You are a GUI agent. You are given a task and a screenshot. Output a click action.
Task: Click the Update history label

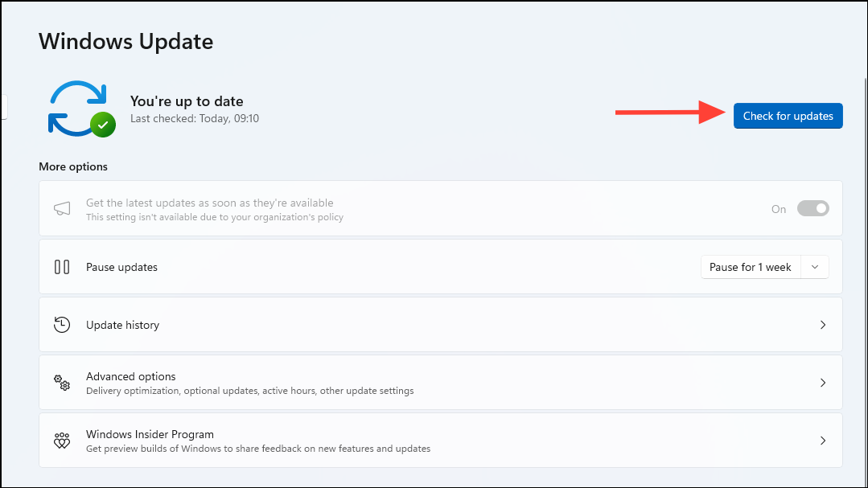pyautogui.click(x=122, y=325)
